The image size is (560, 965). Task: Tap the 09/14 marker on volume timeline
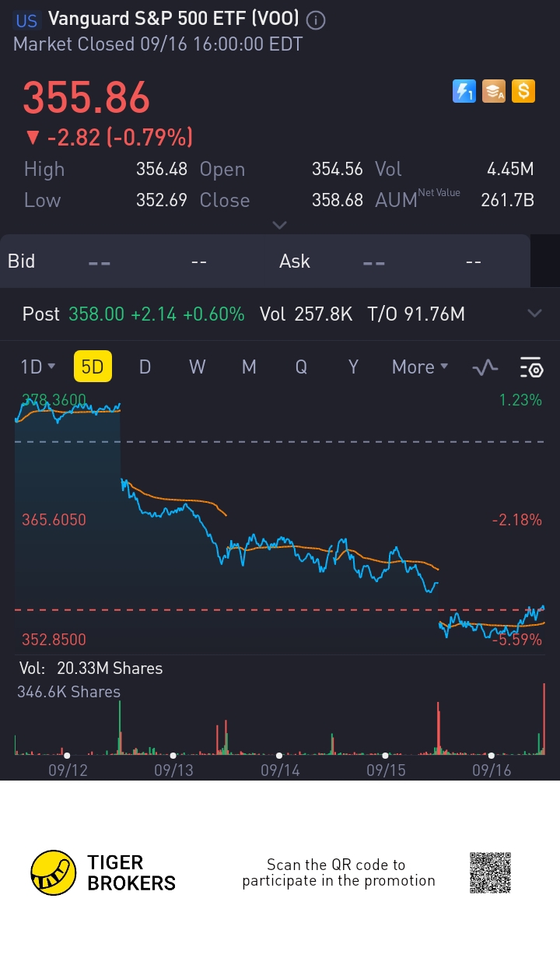click(x=280, y=770)
